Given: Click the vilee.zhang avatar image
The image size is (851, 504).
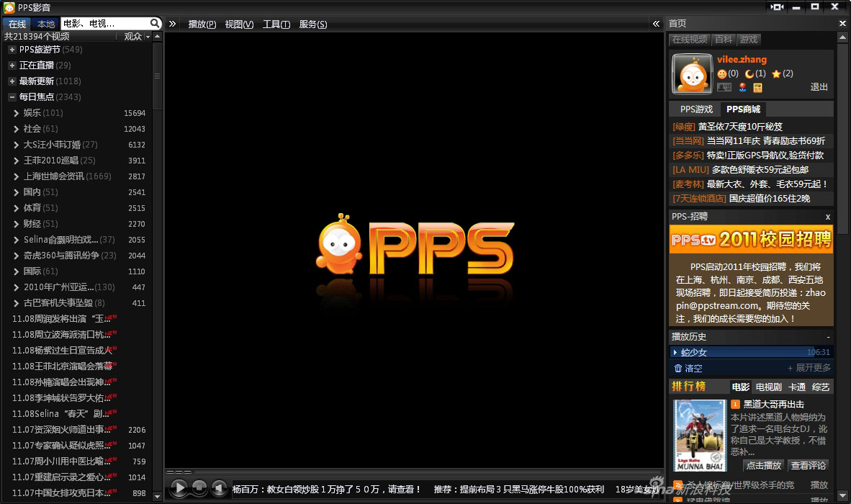Looking at the screenshot, I should pyautogui.click(x=692, y=74).
